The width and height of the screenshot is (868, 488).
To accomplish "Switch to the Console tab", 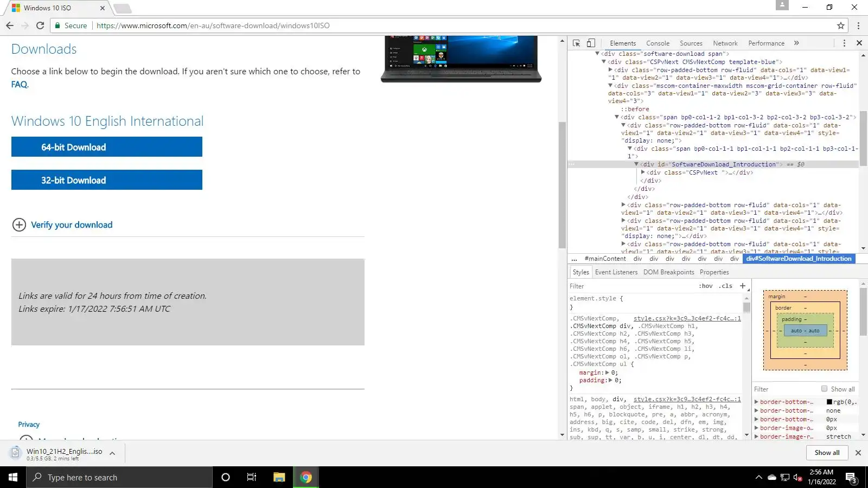I will pyautogui.click(x=658, y=43).
